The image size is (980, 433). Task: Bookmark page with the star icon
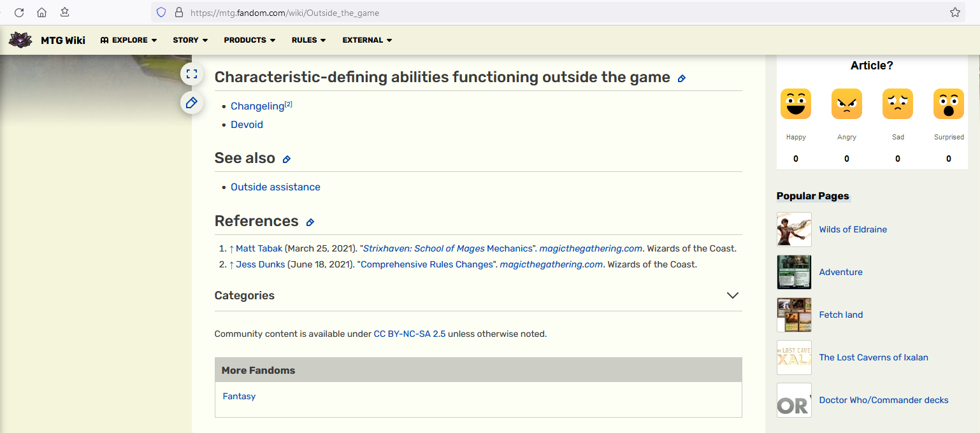(955, 12)
